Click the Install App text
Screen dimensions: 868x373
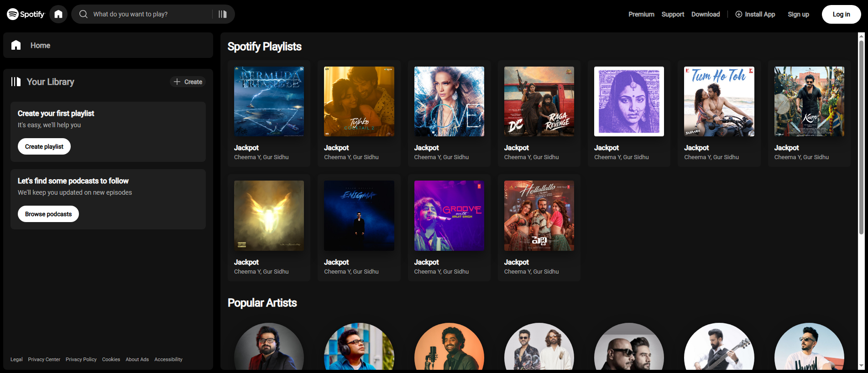tap(760, 14)
